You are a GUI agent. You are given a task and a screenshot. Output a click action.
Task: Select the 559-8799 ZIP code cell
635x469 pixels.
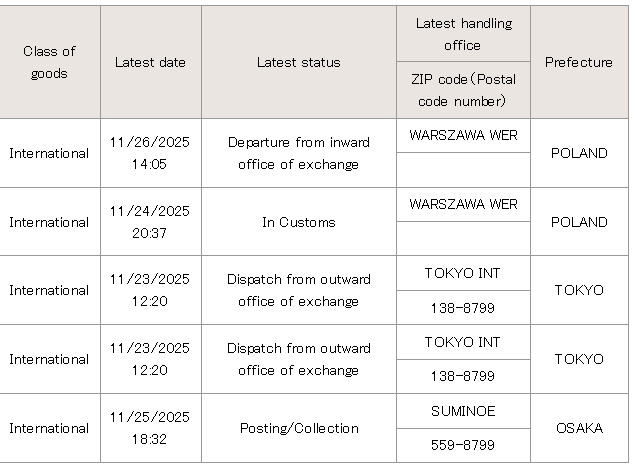pos(463,445)
